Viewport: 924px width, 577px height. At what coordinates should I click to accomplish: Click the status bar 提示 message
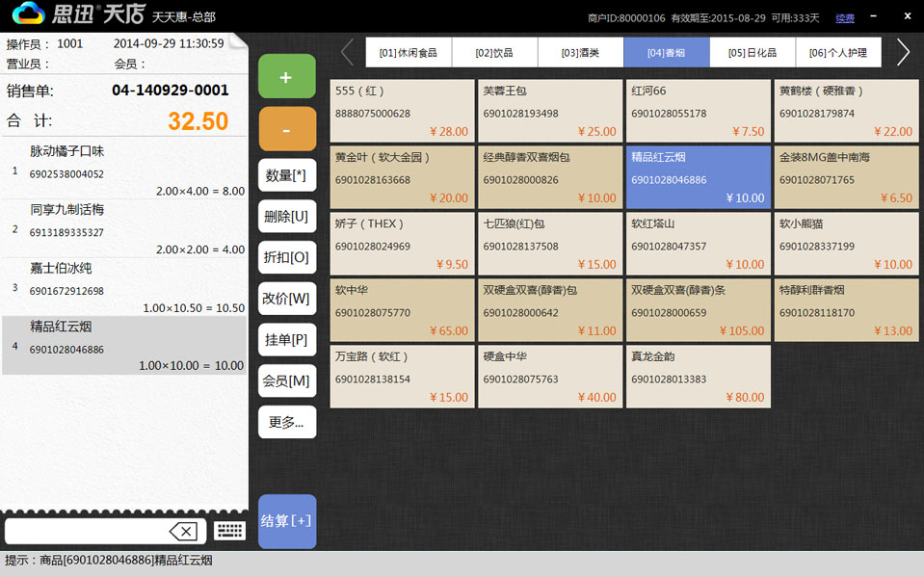109,561
